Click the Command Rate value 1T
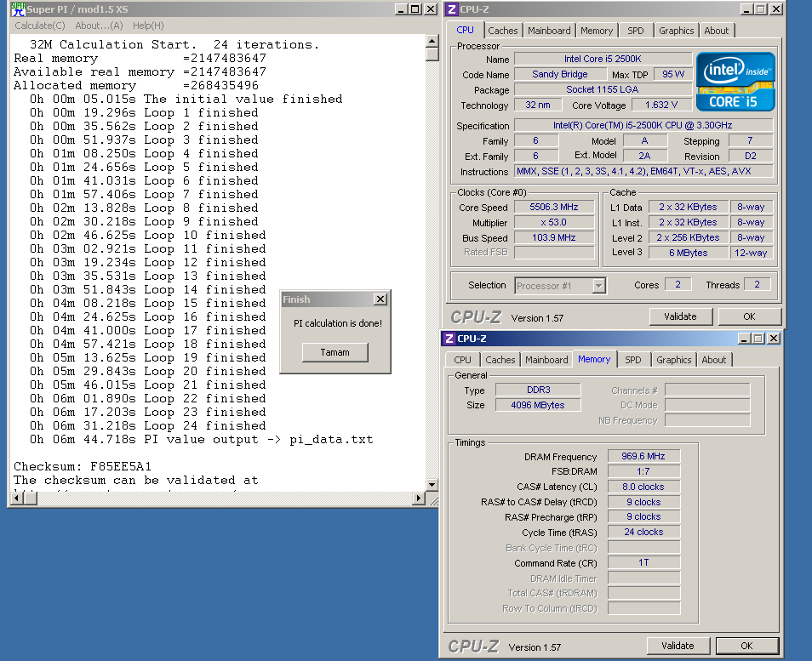The height and width of the screenshot is (661, 812). coord(643,562)
